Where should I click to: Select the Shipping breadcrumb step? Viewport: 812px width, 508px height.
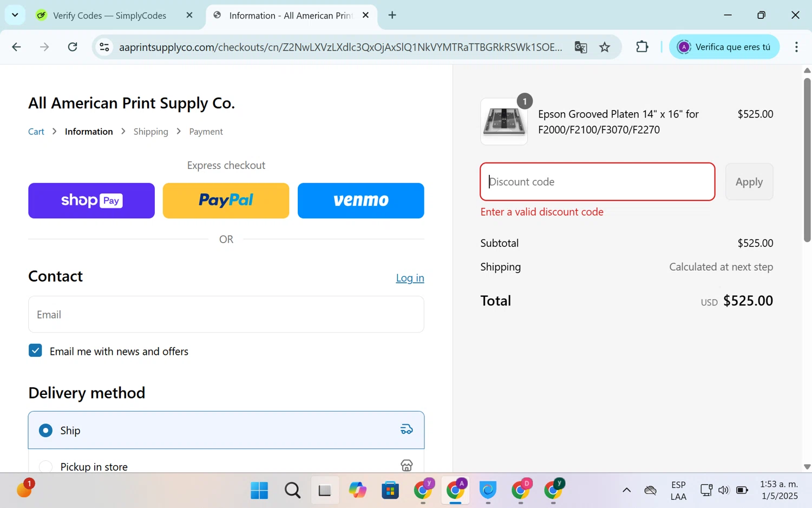(151, 132)
